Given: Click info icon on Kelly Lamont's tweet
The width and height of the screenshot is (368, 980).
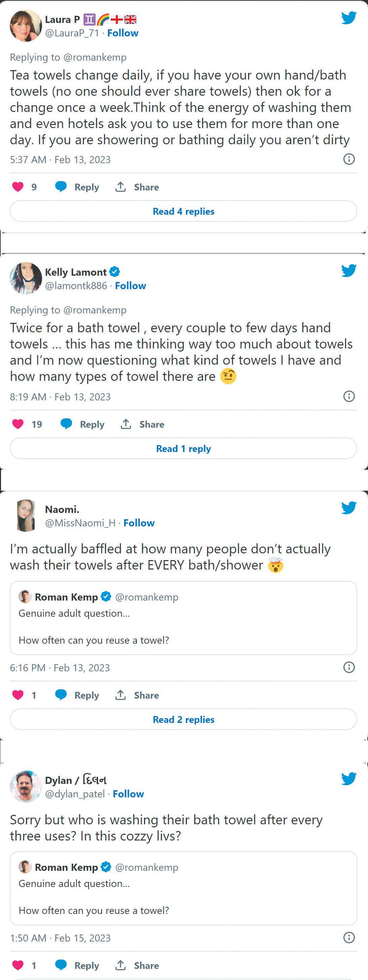Looking at the screenshot, I should point(348,396).
